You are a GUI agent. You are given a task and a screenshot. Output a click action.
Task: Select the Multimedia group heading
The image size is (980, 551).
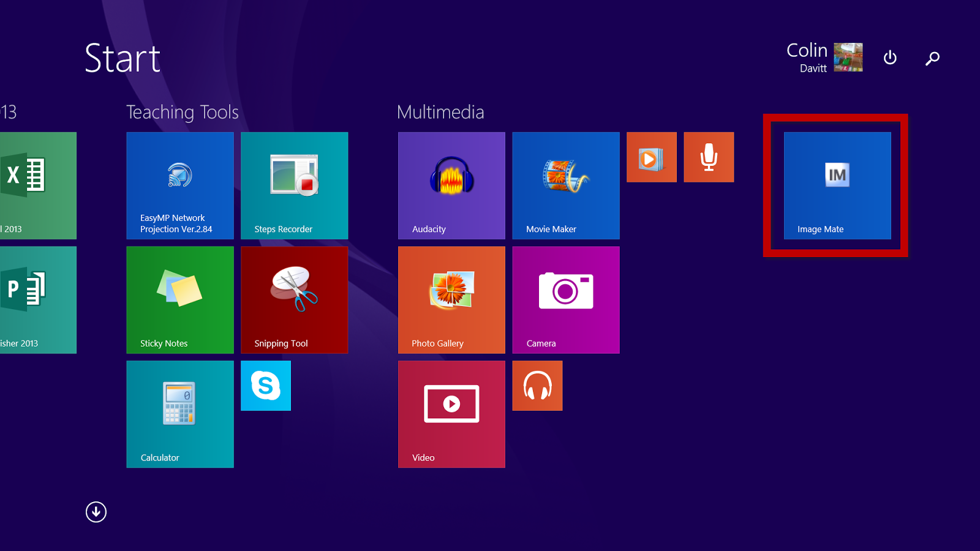(x=440, y=112)
